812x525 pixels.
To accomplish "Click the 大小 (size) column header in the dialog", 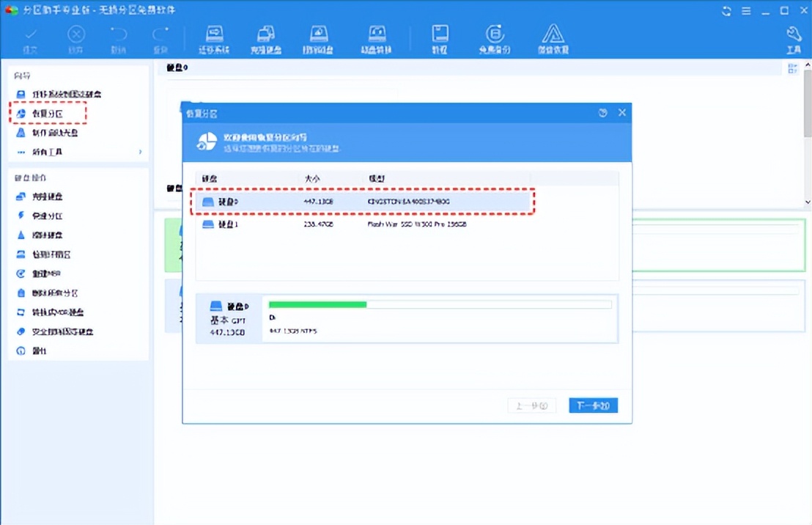I will [311, 179].
